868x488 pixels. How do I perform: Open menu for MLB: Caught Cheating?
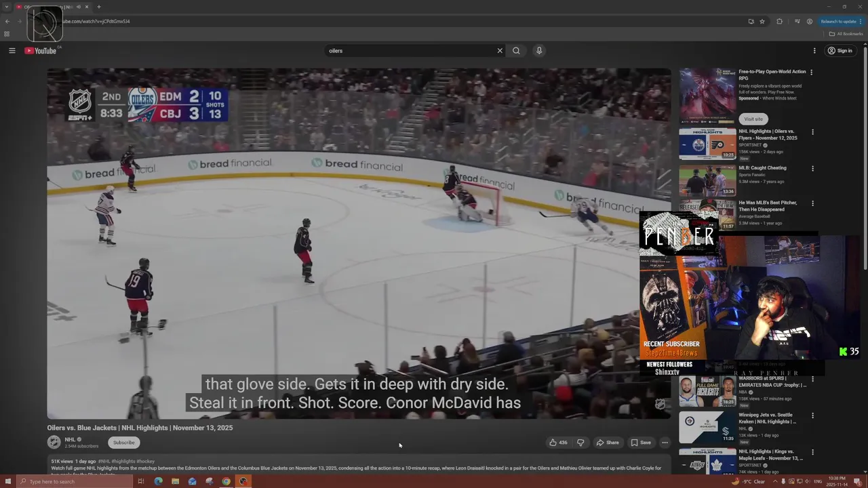[x=812, y=169]
